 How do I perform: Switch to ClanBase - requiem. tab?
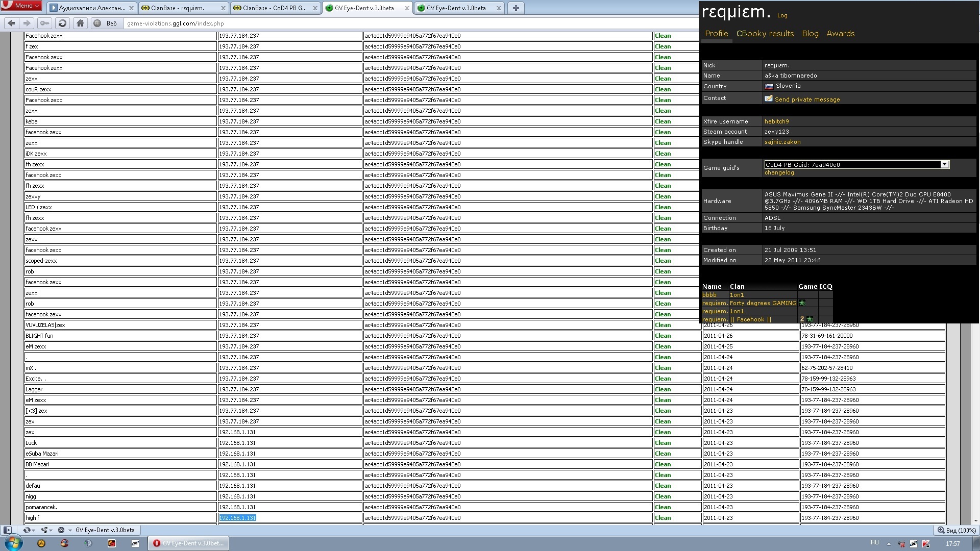pos(178,8)
